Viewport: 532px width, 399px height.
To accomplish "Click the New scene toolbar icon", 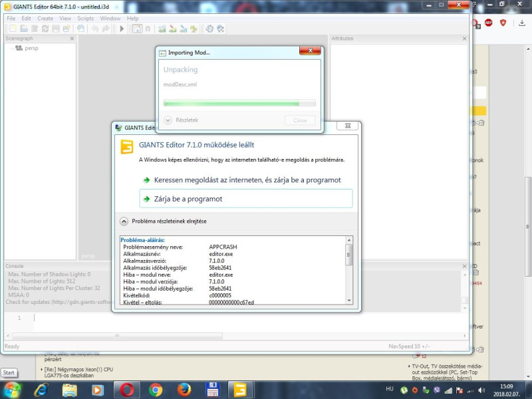I will coord(13,29).
